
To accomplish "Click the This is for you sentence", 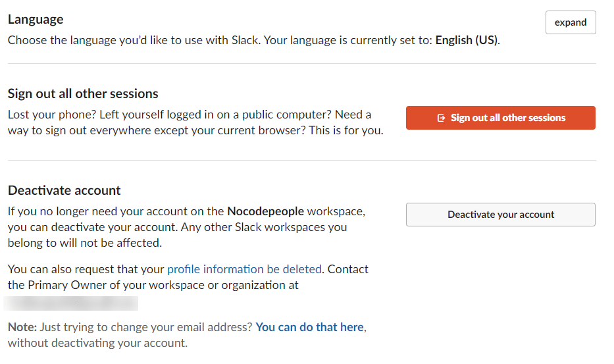I will (345, 130).
